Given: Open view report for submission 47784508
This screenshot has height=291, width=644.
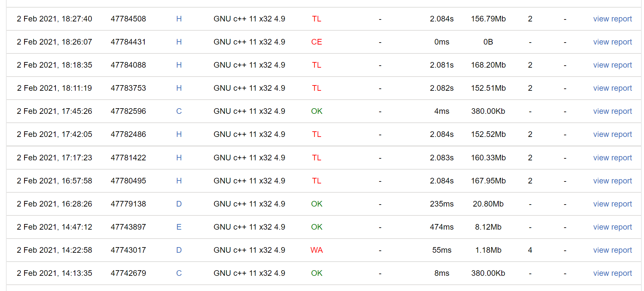Looking at the screenshot, I should click(x=612, y=19).
